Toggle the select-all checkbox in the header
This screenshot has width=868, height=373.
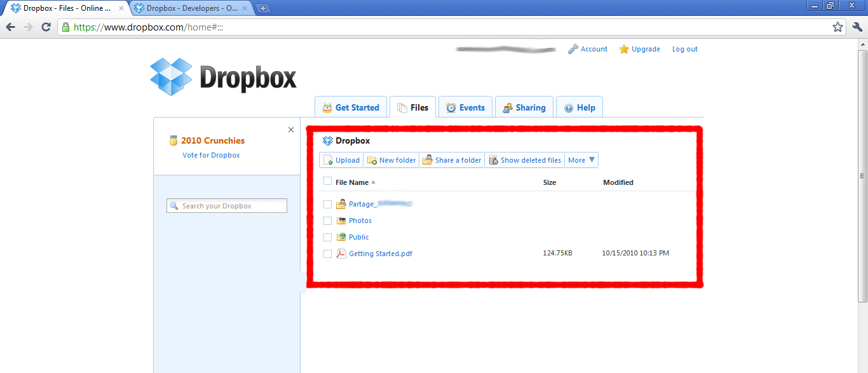tap(328, 182)
